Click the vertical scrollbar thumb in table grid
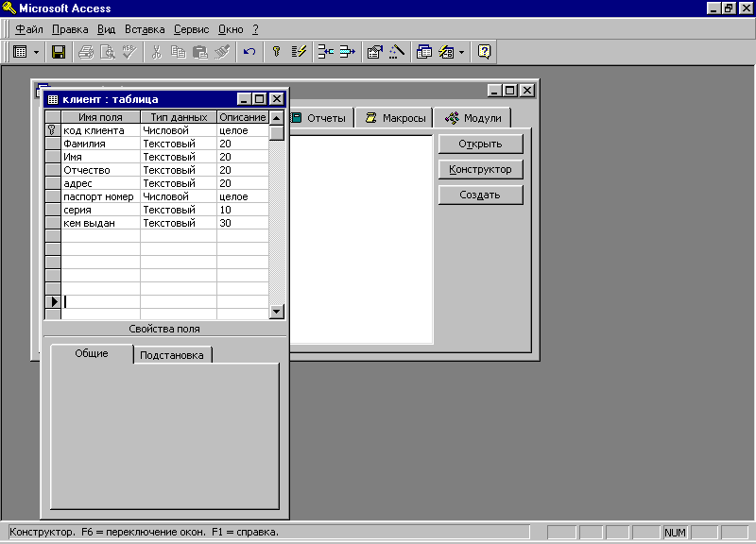Viewport: 756px width, 544px height. pyautogui.click(x=276, y=132)
